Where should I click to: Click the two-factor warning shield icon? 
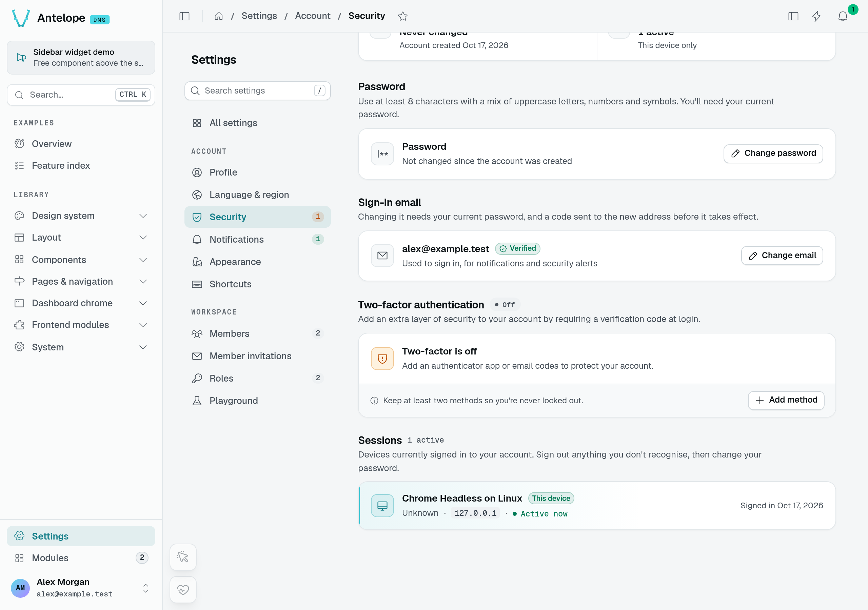382,358
